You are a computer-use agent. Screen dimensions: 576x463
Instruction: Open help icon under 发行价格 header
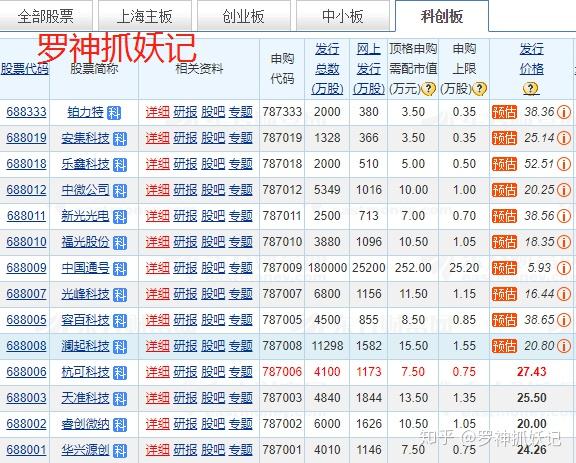pyautogui.click(x=530, y=89)
